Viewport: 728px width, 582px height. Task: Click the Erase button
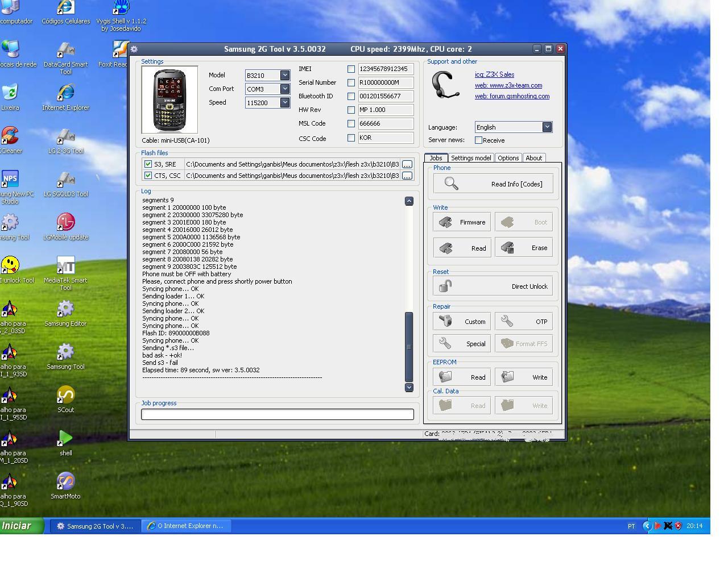click(x=524, y=248)
